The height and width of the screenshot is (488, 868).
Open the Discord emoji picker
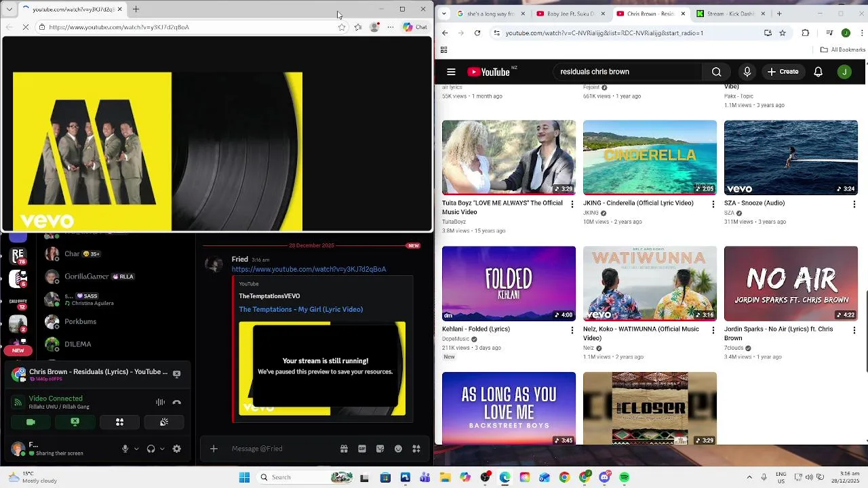398,449
